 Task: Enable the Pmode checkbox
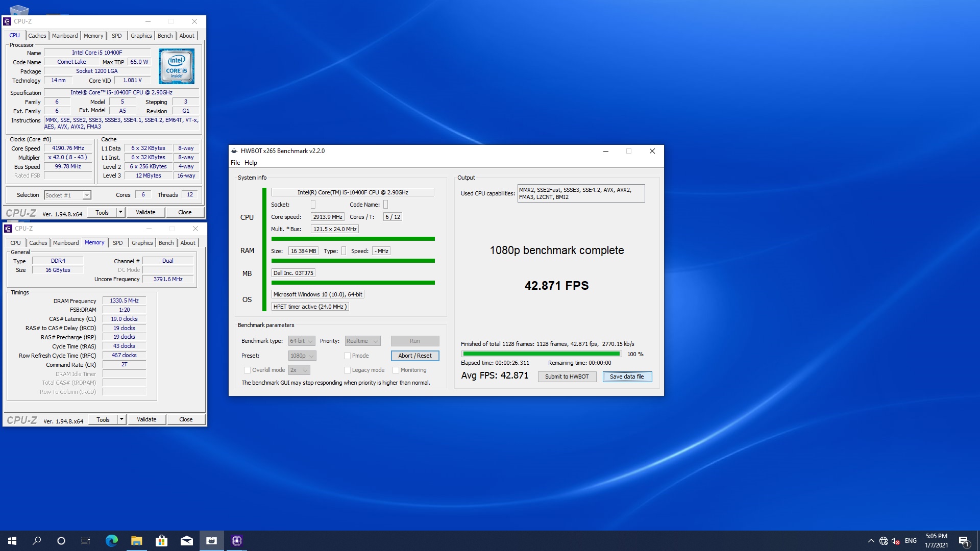click(347, 356)
